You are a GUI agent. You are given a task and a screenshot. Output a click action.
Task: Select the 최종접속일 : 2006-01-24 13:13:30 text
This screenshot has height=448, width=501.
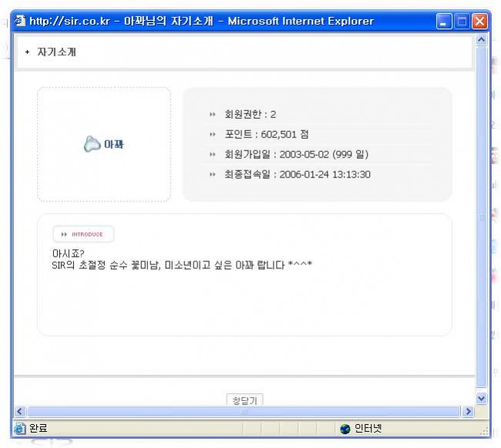[x=298, y=174]
